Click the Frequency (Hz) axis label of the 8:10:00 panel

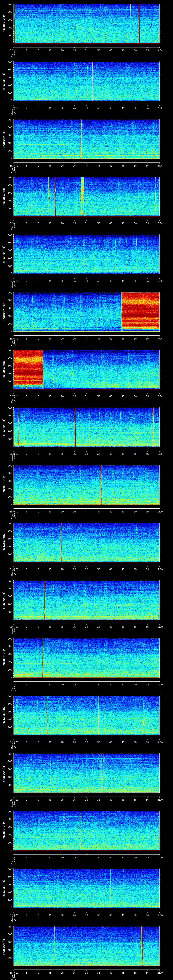click(4, 543)
